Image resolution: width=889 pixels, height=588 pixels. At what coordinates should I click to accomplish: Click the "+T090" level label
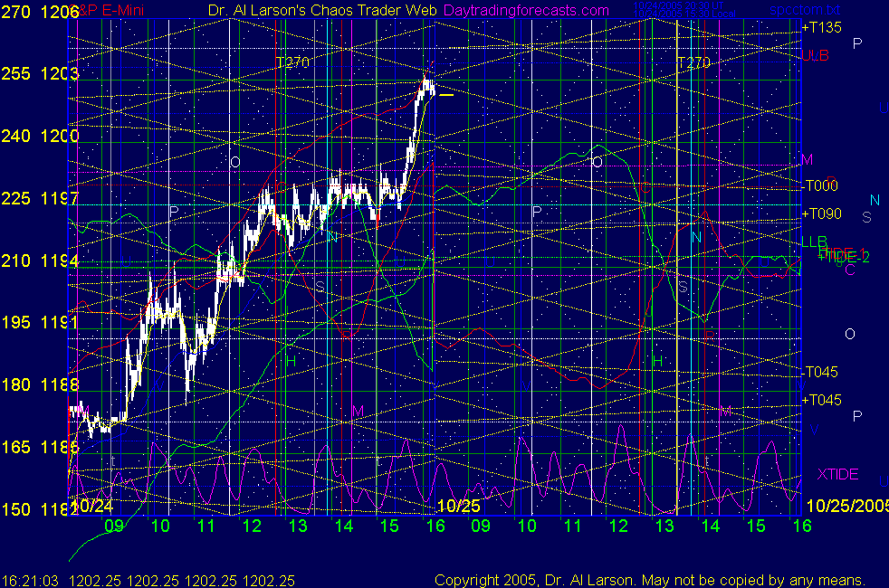click(821, 213)
